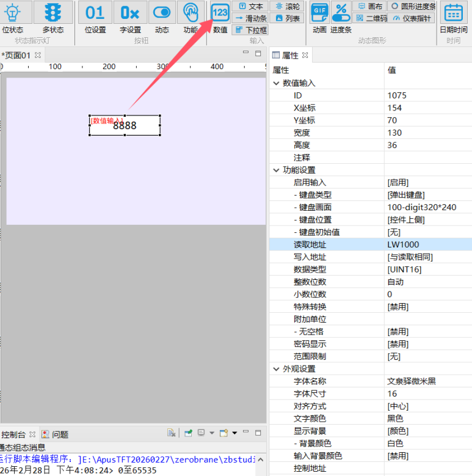472x476 pixels.
Task: Open the 页面01 editor tab
Action: [17, 55]
